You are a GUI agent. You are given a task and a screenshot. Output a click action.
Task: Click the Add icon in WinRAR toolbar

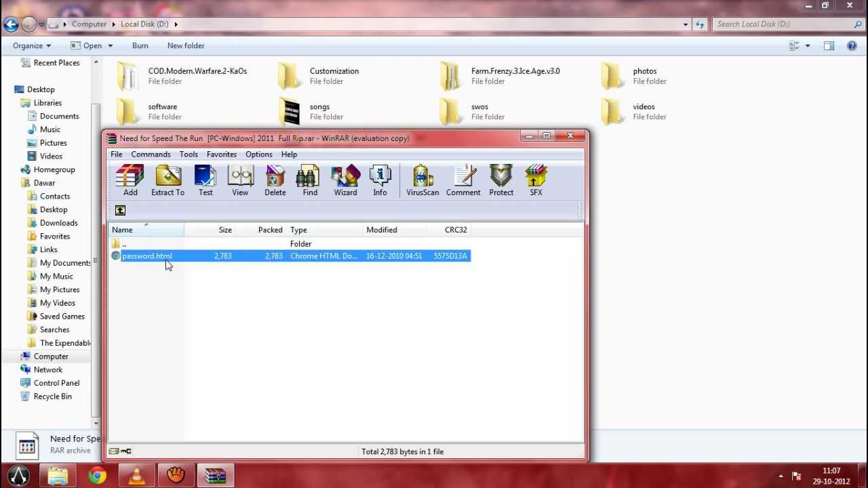(130, 180)
